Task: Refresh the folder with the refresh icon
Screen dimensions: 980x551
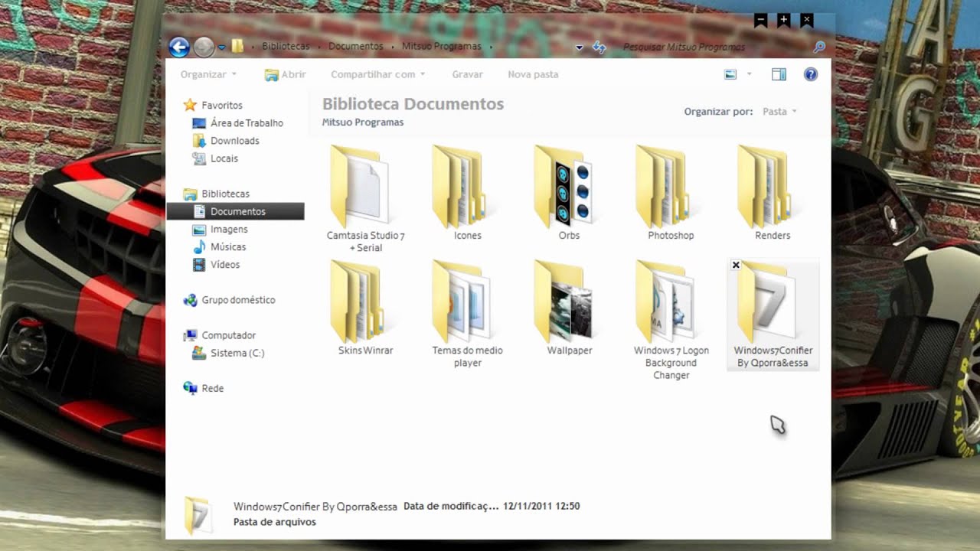Action: tap(599, 47)
